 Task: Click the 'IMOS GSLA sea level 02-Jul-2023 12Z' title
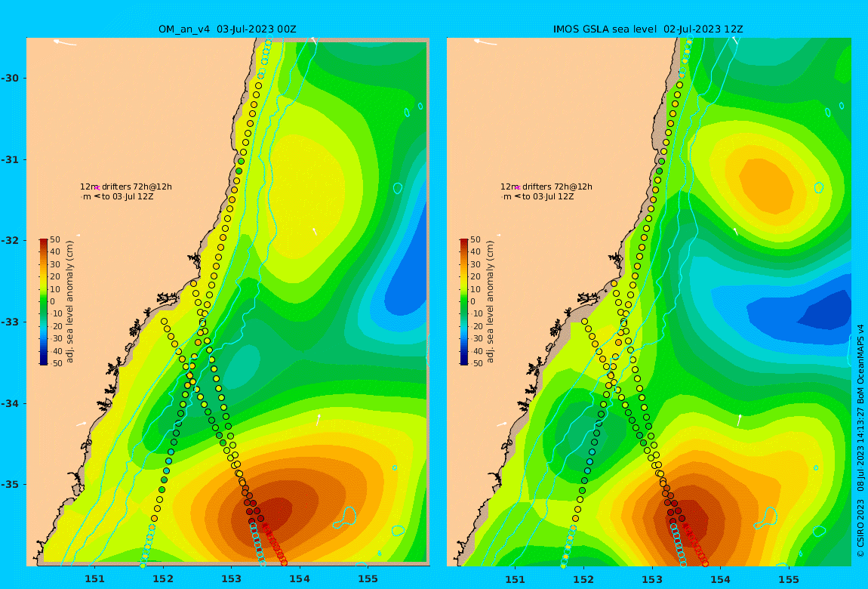click(x=648, y=29)
